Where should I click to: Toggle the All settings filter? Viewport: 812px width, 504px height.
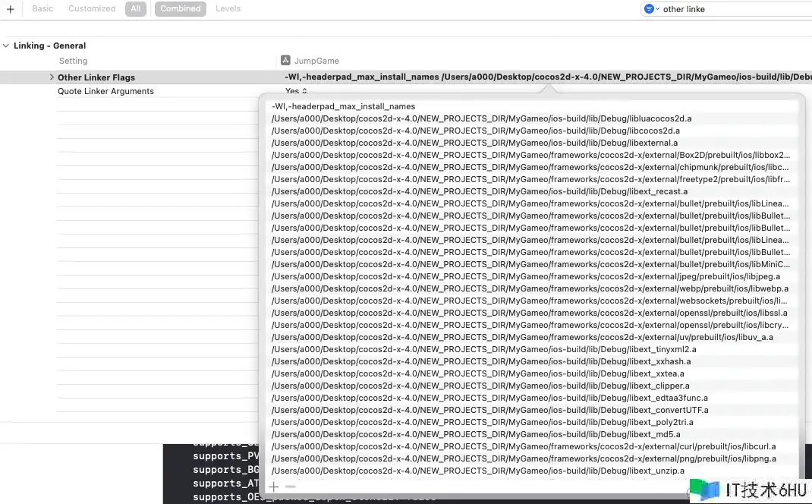tap(136, 9)
